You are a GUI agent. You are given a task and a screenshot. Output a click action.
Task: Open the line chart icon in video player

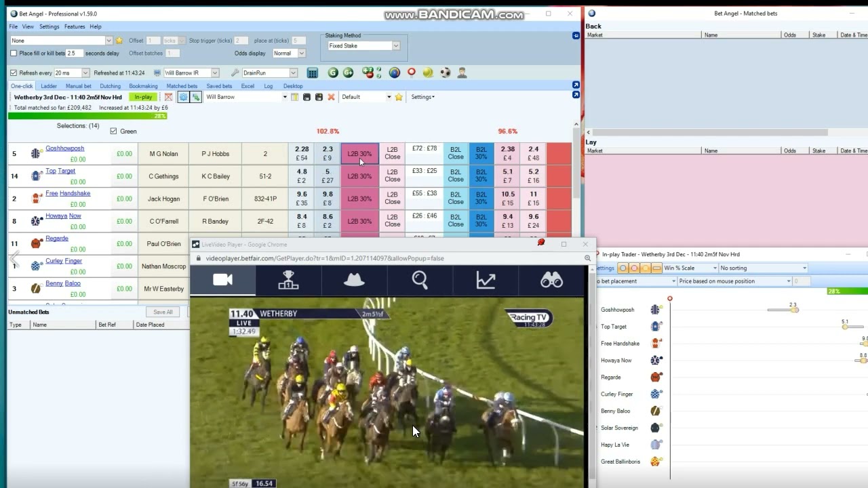pyautogui.click(x=486, y=280)
